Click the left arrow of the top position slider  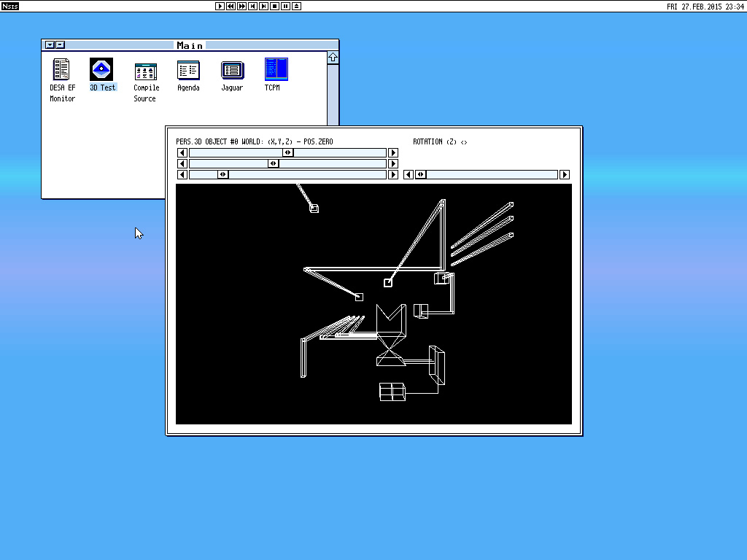tap(182, 152)
